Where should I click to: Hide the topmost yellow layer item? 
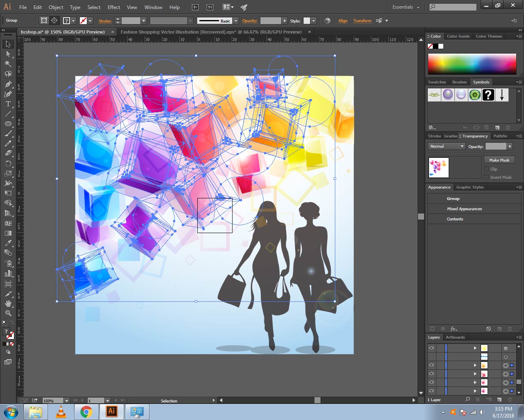[x=431, y=348]
